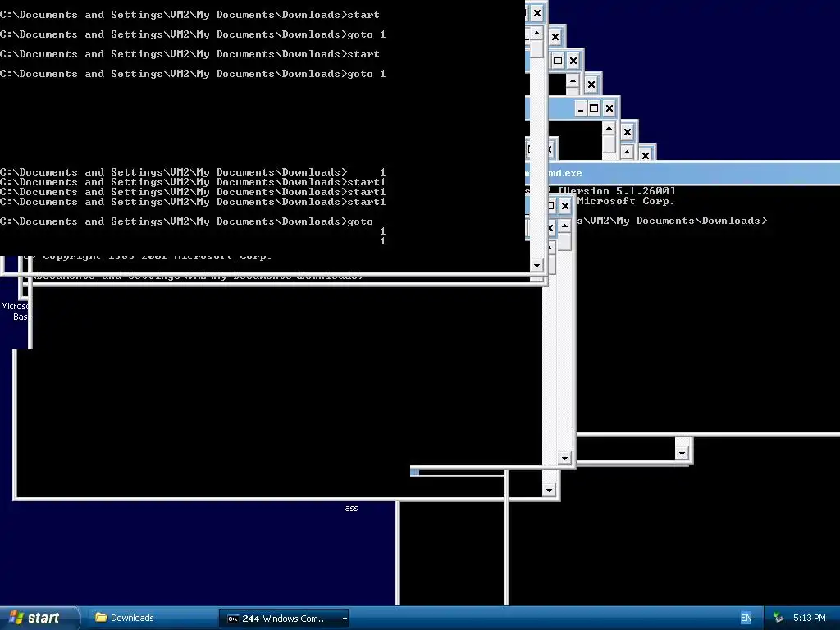Open the EN language bar indicator

click(746, 618)
